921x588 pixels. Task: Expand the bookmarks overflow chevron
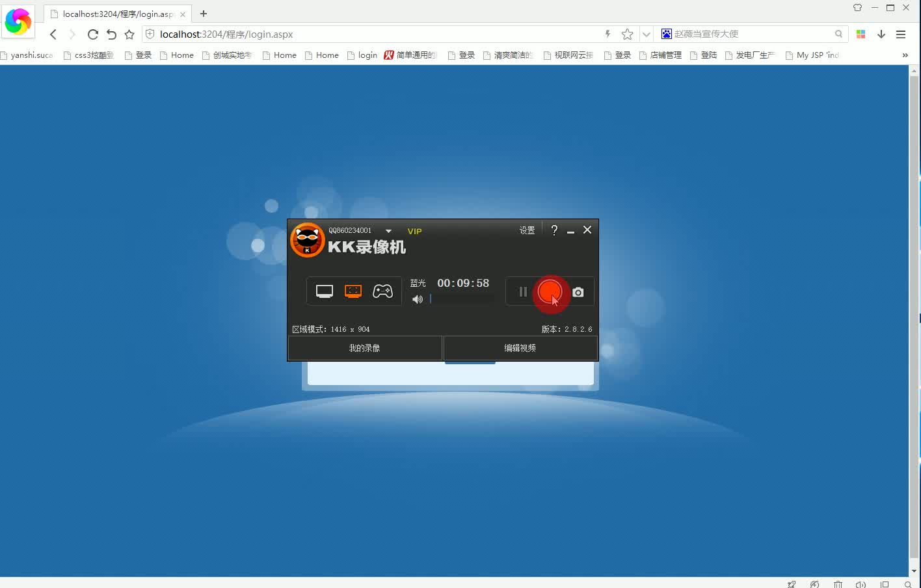pos(905,55)
